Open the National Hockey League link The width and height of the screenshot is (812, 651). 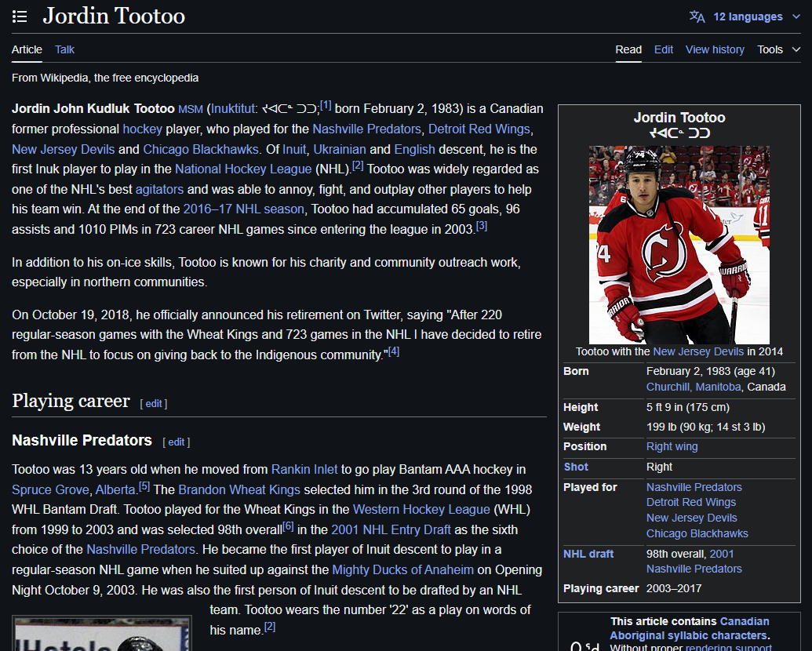coord(243,169)
